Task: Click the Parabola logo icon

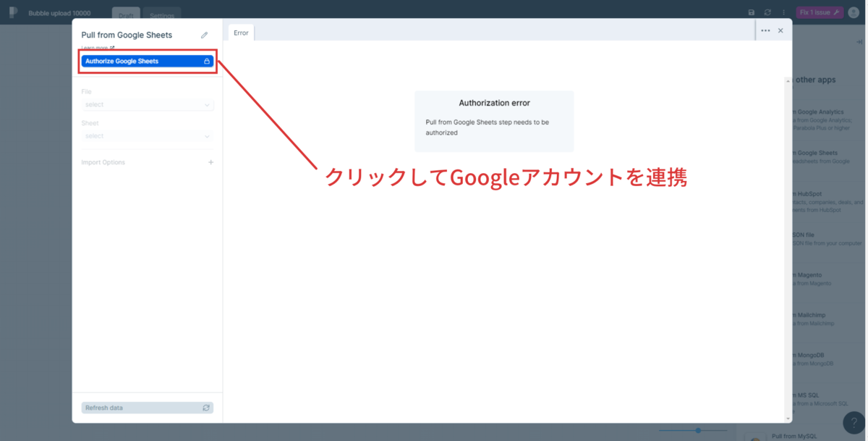Action: (12, 12)
